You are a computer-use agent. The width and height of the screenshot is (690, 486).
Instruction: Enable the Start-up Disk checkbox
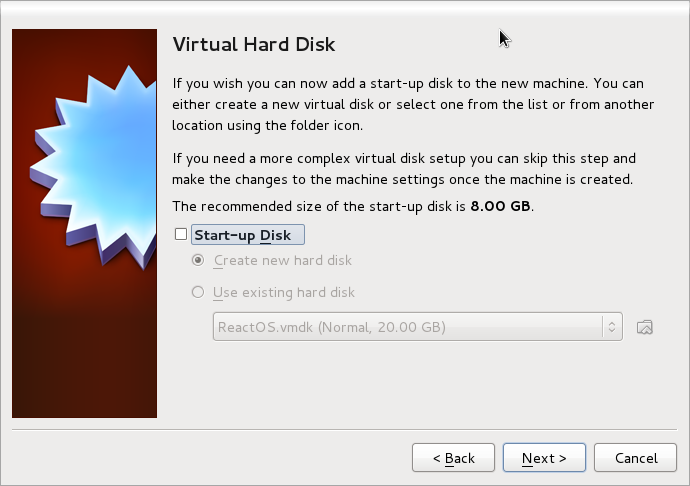pos(181,234)
